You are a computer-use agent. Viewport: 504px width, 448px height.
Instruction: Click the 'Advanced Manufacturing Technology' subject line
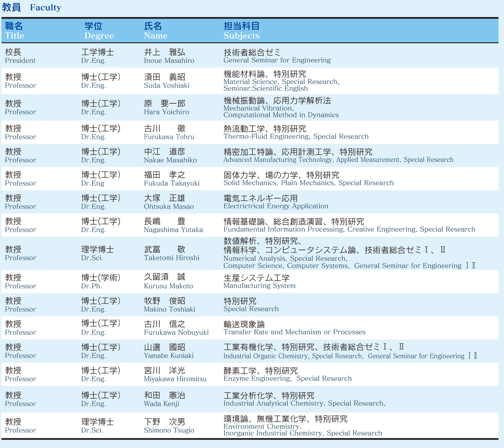(x=338, y=160)
